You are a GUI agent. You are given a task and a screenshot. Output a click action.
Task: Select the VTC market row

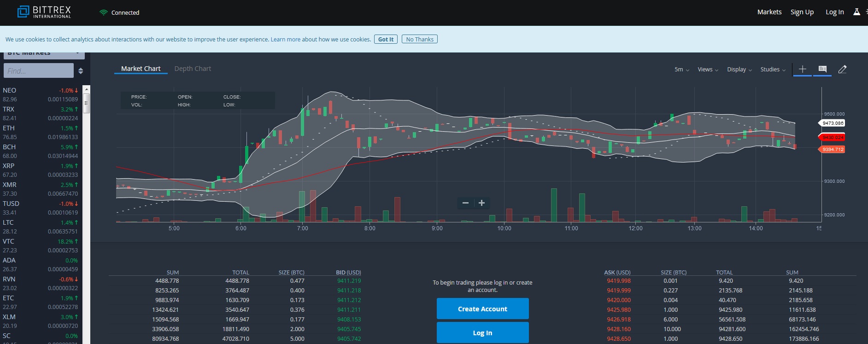pos(41,245)
